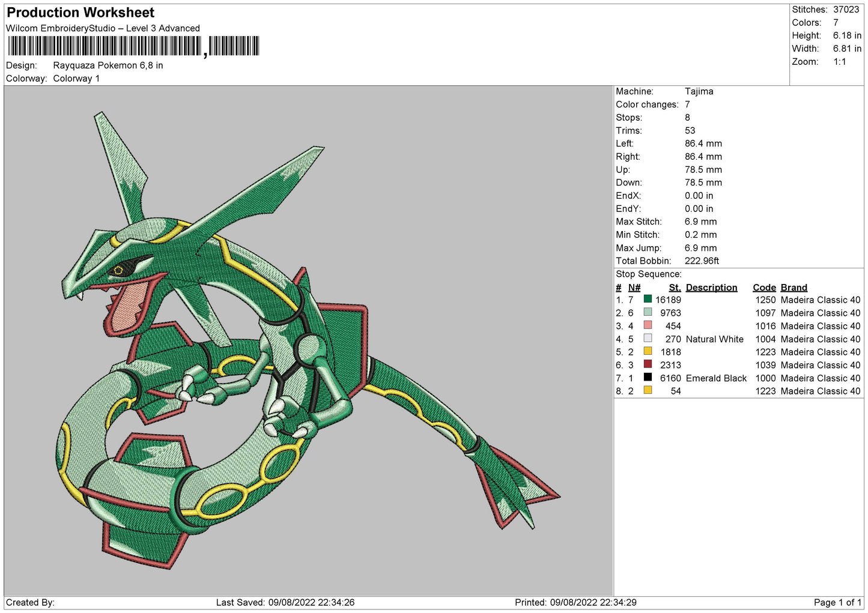Screen dimensions: 868x613
Task: Click the Width value 6.81 in
Action: pyautogui.click(x=847, y=49)
